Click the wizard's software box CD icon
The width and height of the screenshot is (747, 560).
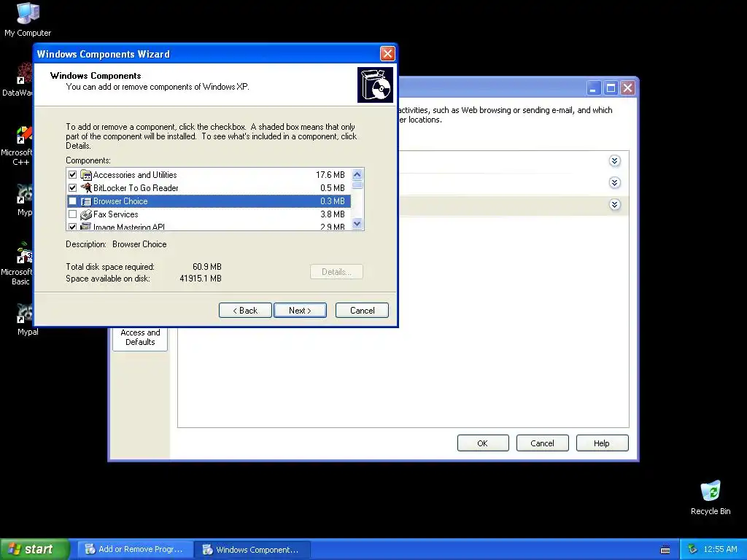[375, 85]
